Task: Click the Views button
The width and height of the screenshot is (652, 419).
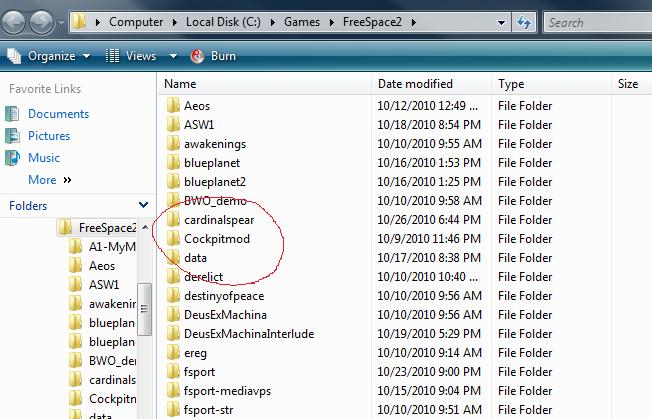Action: click(131, 56)
